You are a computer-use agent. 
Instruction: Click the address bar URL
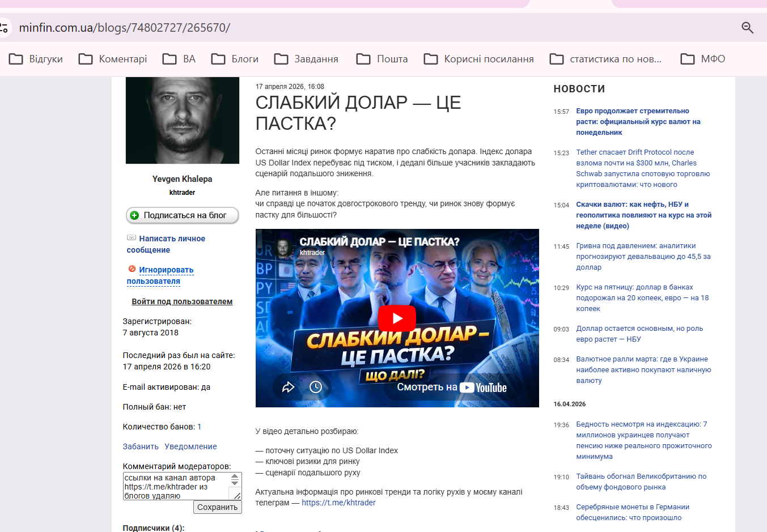[125, 28]
